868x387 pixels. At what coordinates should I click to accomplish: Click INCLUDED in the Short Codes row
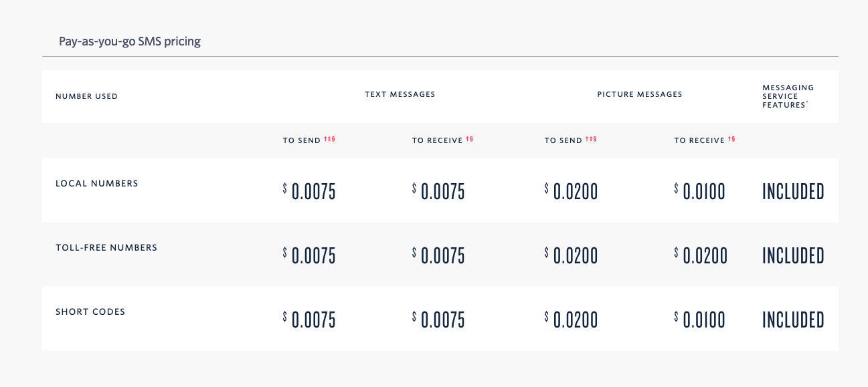pos(793,319)
